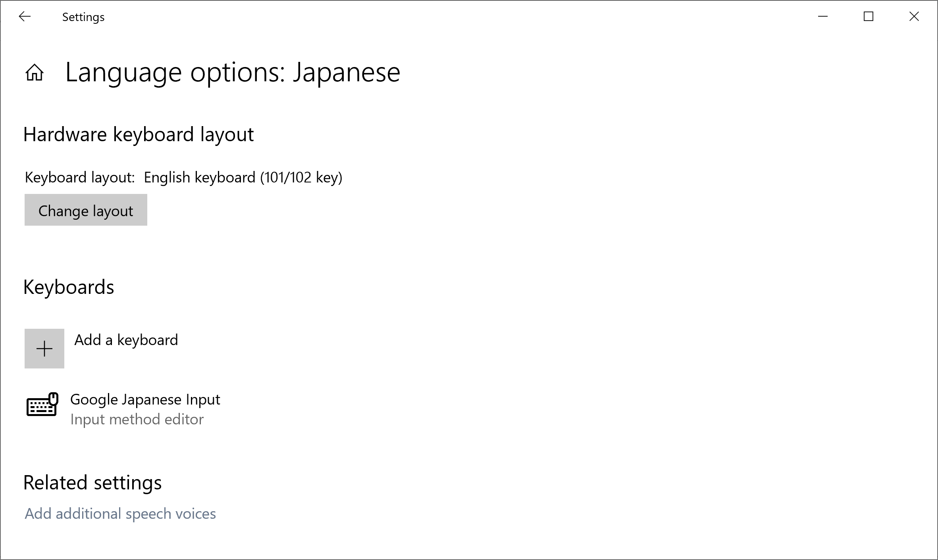This screenshot has height=560, width=938.
Task: Click English keyboard (101/102 key) text
Action: pos(243,177)
